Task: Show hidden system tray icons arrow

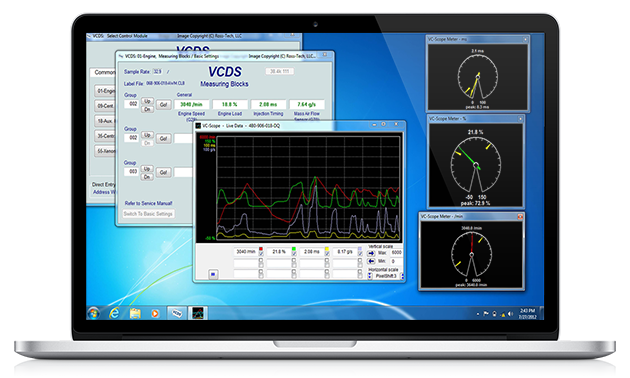Action: pos(478,314)
